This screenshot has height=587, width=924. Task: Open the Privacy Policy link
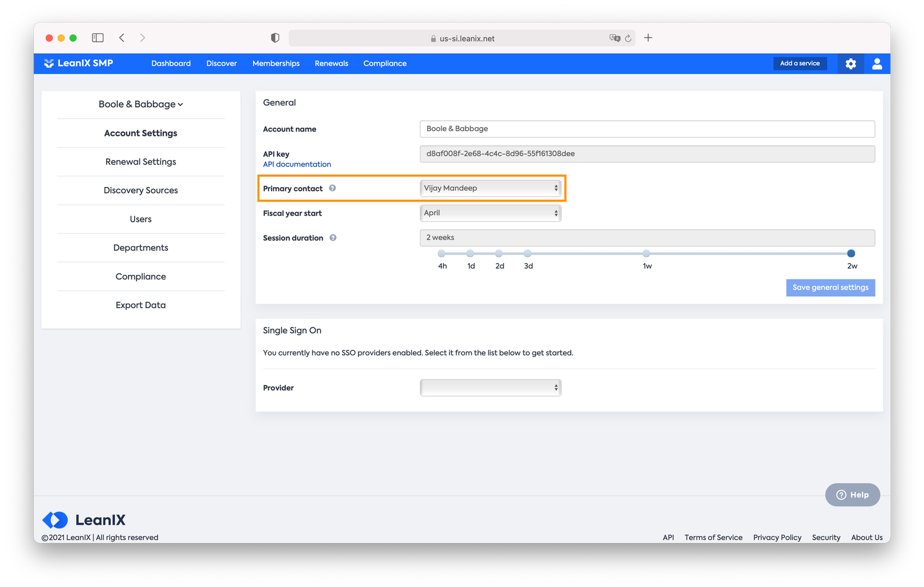[x=777, y=537]
